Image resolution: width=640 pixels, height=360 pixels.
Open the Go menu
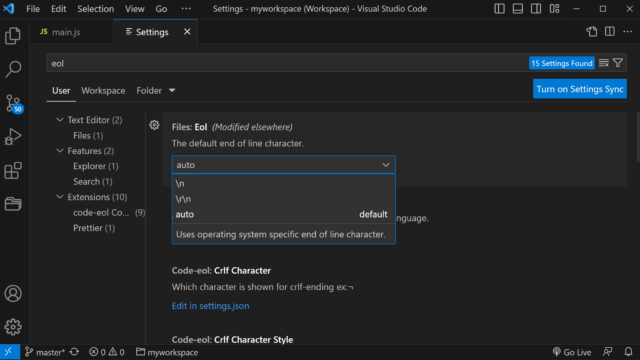coord(161,9)
